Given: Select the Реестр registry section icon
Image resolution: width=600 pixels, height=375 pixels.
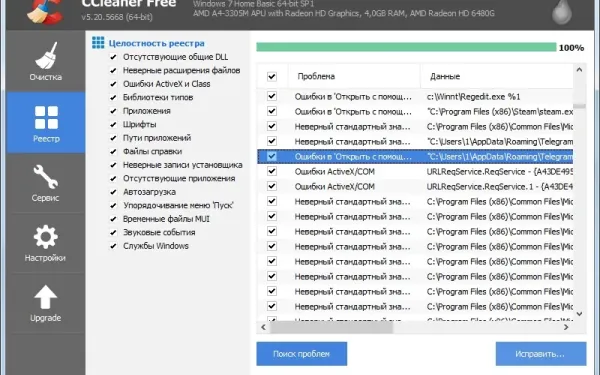Looking at the screenshot, I should tap(46, 117).
